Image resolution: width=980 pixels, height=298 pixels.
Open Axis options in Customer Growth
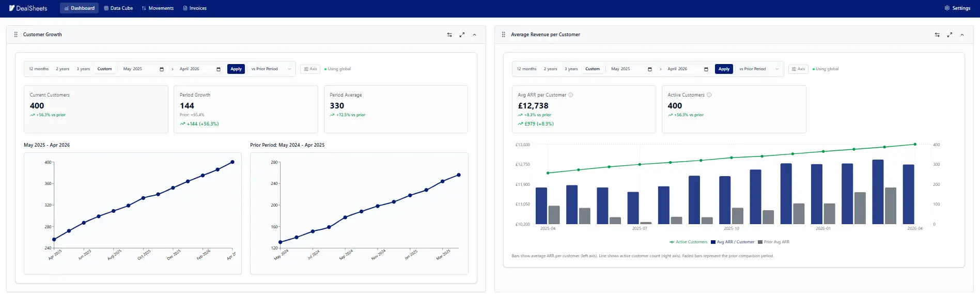[x=310, y=69]
